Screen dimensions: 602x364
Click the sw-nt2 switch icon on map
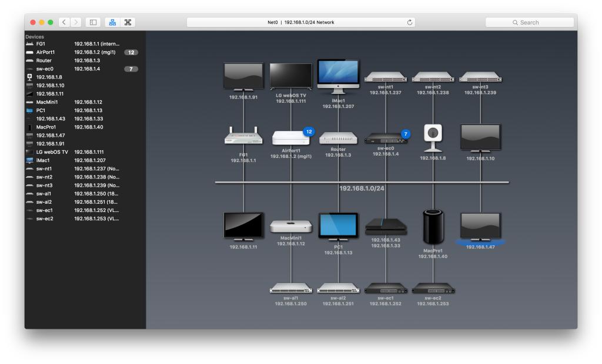coord(433,77)
